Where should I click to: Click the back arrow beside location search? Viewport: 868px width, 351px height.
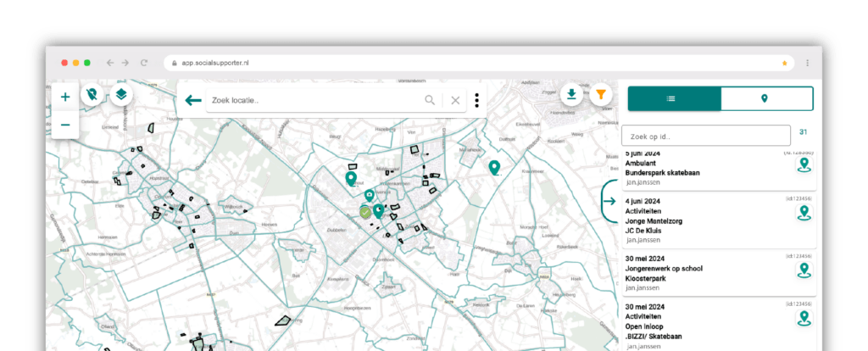click(x=193, y=100)
